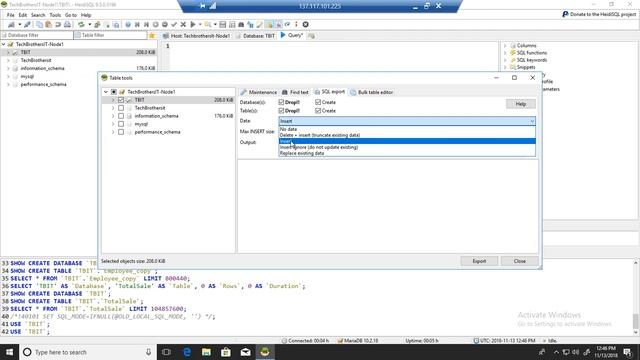
Task: Expand SQL functions in query helper panel
Action: pyautogui.click(x=505, y=53)
